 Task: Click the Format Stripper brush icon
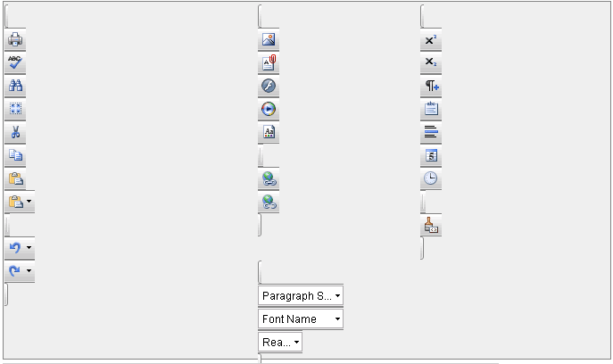pyautogui.click(x=431, y=227)
